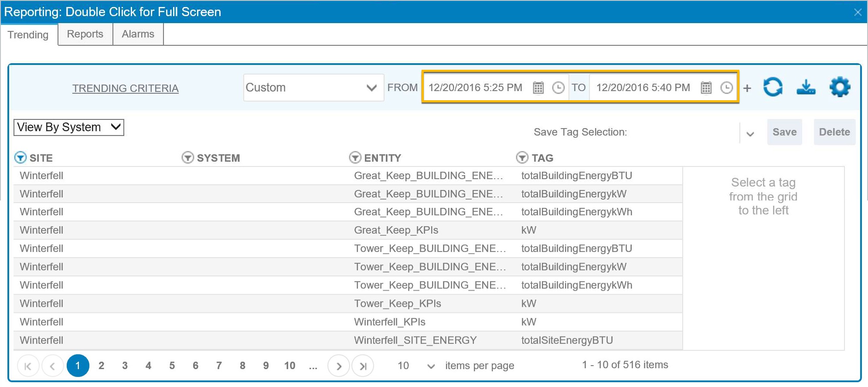Screen dimensions: 868x387
Task: Sort by the SYSTEM column header
Action: tap(218, 158)
